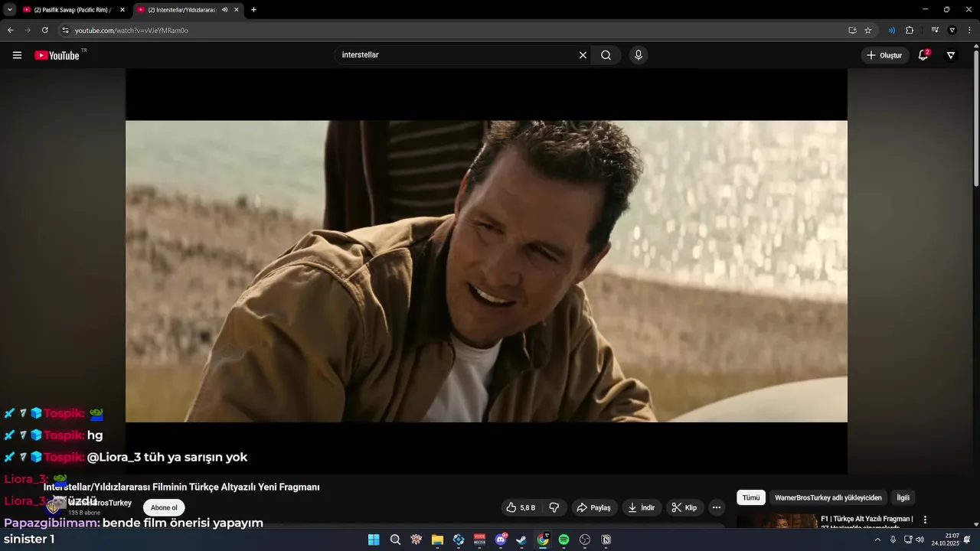Reload the current page
This screenshot has height=551, width=980.
click(45, 30)
